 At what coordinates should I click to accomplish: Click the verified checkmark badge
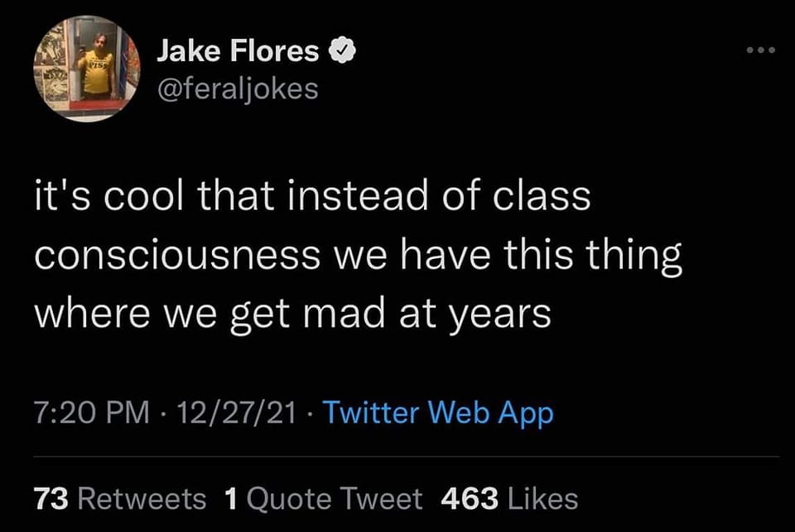(x=343, y=52)
